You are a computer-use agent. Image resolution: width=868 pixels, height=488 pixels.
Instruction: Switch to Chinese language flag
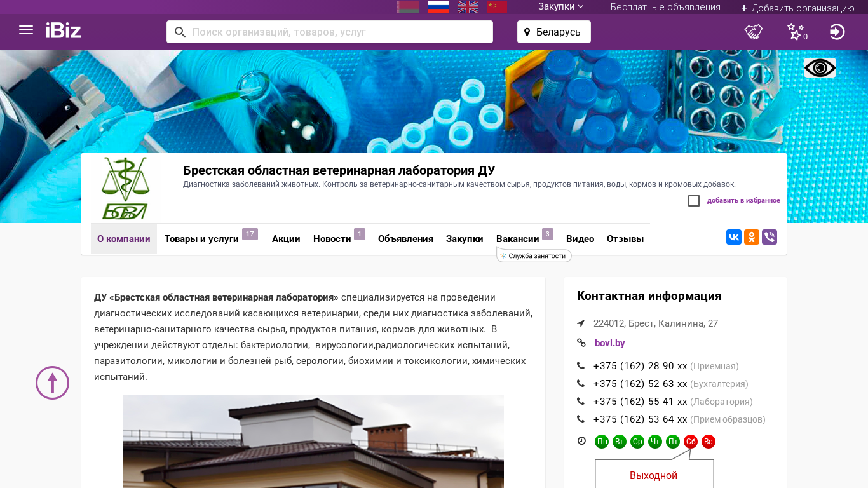click(497, 7)
